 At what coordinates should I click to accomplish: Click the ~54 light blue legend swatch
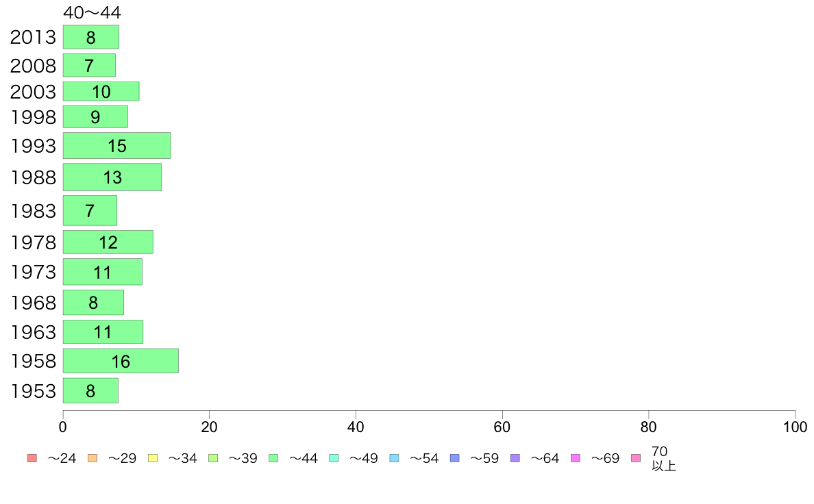coord(394,458)
